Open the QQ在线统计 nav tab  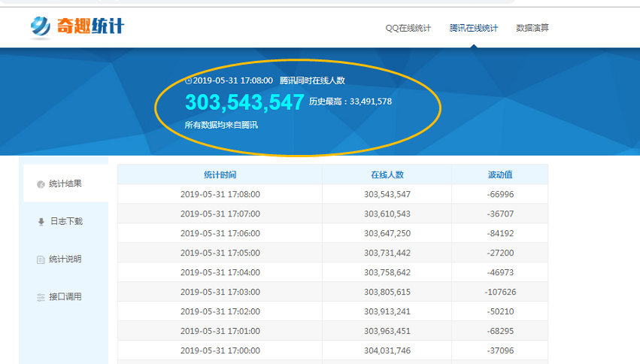click(408, 28)
